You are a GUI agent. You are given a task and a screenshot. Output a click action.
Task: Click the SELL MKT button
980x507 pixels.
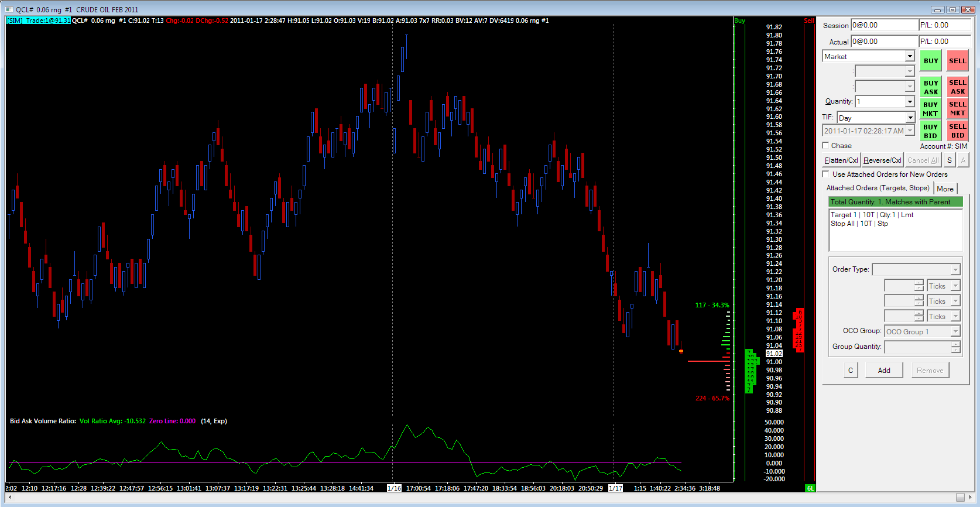pyautogui.click(x=958, y=109)
